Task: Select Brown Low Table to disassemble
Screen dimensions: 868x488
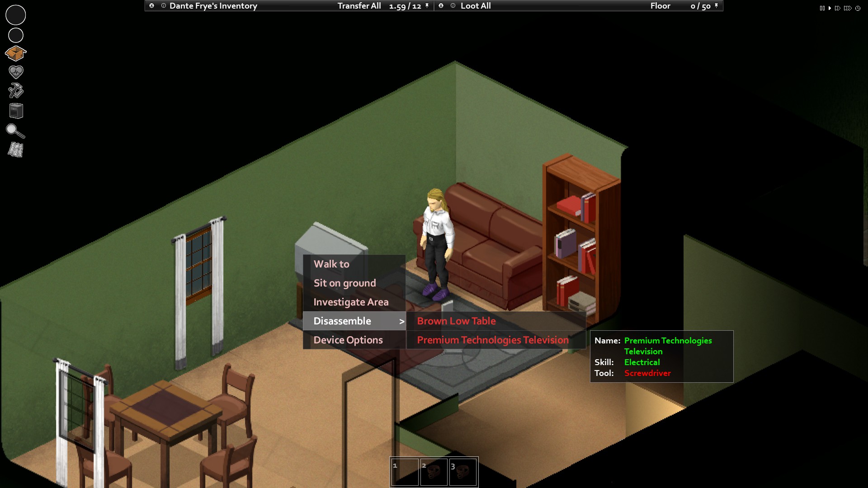Action: click(x=457, y=320)
